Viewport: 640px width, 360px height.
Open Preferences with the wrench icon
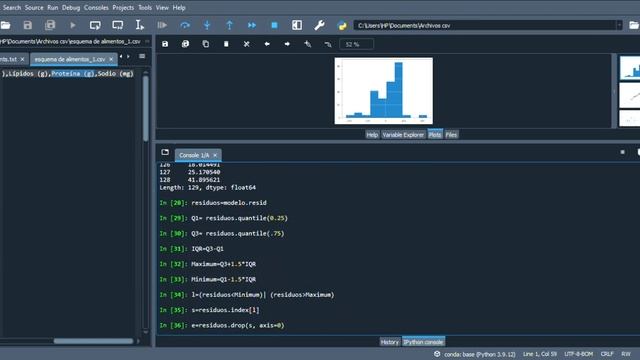(x=319, y=25)
